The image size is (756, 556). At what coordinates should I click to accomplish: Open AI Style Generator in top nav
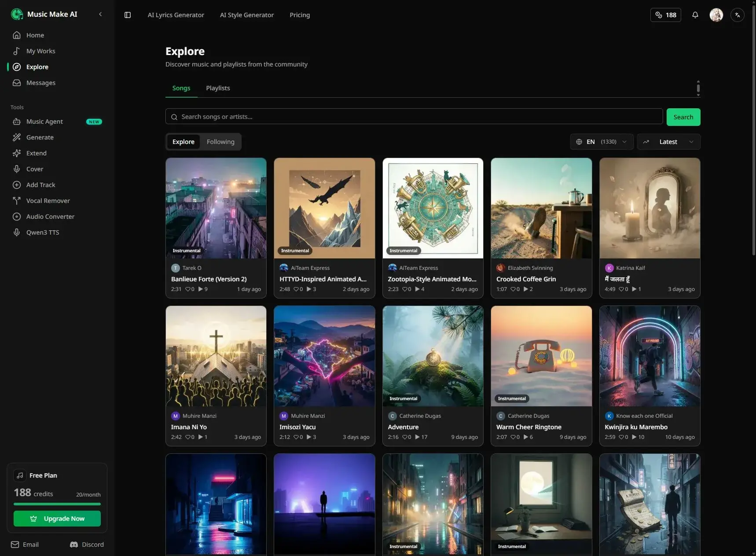click(x=247, y=15)
